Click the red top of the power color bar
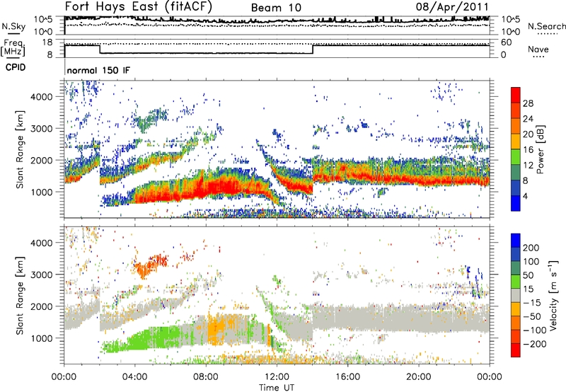 click(516, 95)
